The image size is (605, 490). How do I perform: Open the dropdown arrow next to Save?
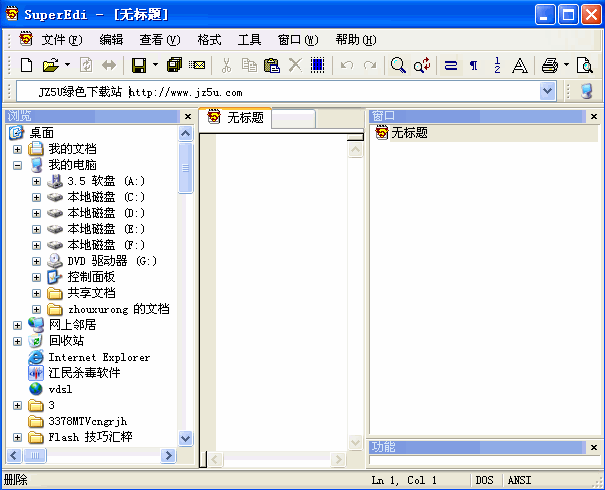tap(155, 65)
